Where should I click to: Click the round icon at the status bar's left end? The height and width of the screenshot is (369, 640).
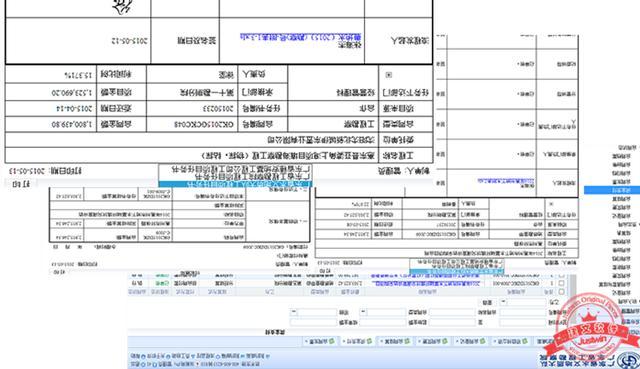tap(143, 356)
